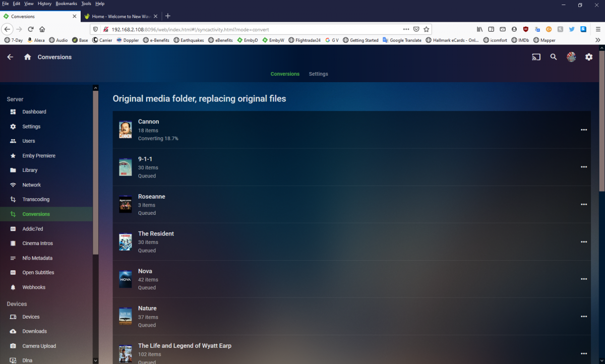Image resolution: width=605 pixels, height=364 pixels.
Task: Open more options for Roseanne job
Action: [584, 205]
